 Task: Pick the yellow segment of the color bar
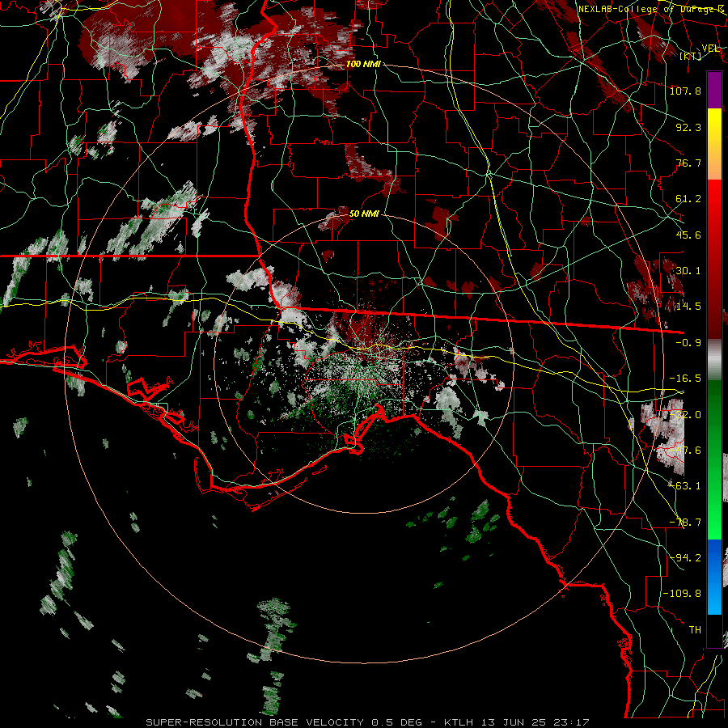(714, 125)
